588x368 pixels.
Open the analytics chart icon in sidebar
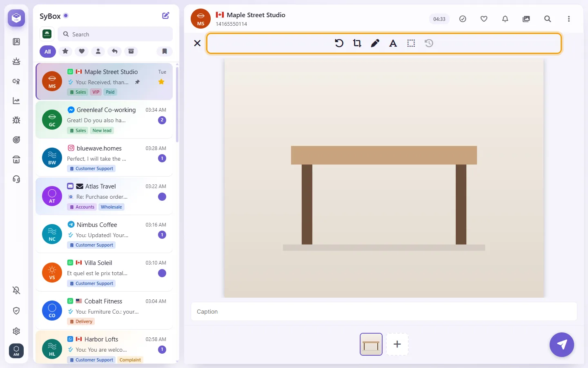click(x=16, y=101)
